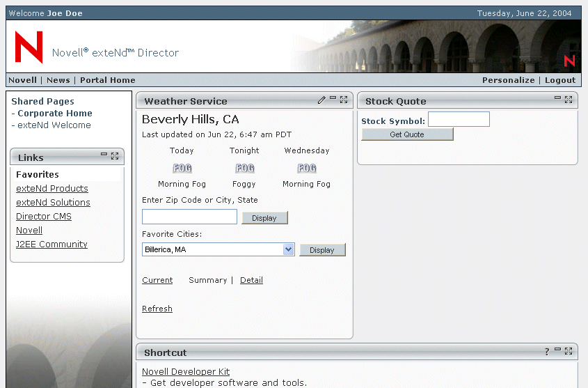Minimize the Links portlet

[104, 154]
